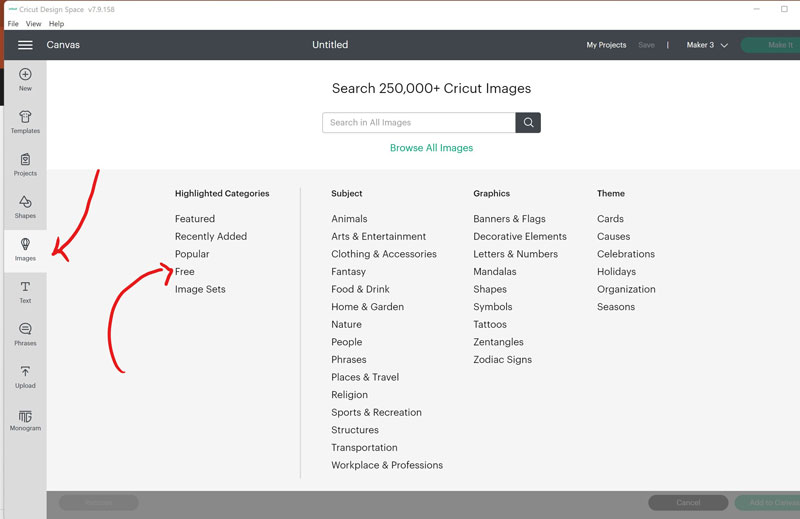Browse the Nature subject

point(346,324)
